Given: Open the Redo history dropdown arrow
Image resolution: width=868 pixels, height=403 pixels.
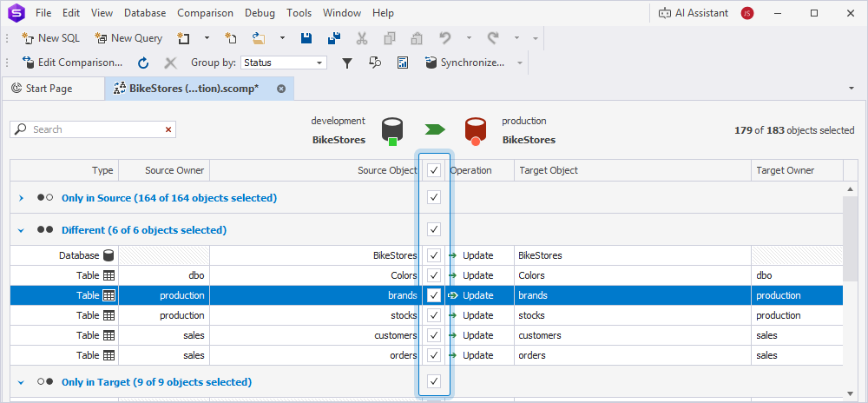Looking at the screenshot, I should coord(517,38).
